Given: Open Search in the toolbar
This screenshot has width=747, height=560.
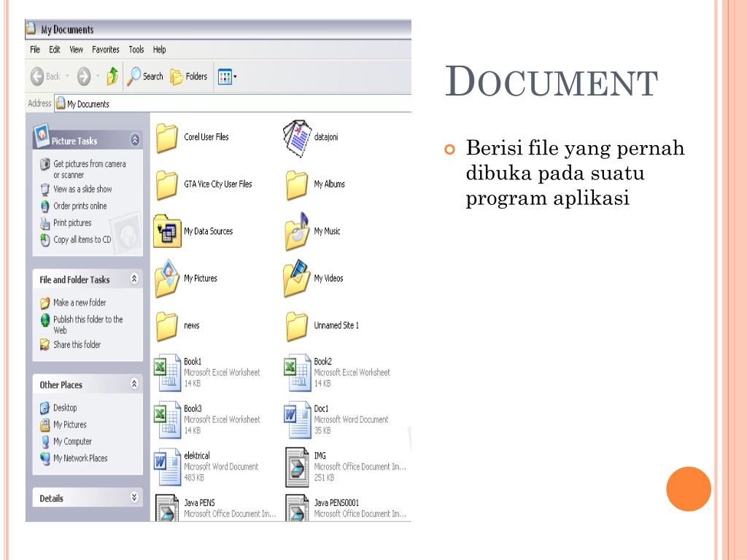Looking at the screenshot, I should click(145, 76).
